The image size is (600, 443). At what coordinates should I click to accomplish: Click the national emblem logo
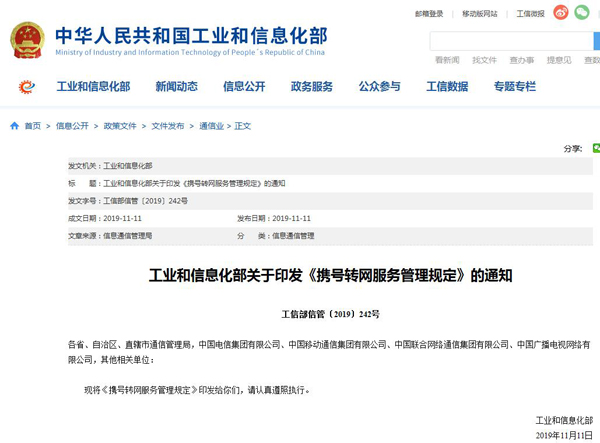coord(27,39)
